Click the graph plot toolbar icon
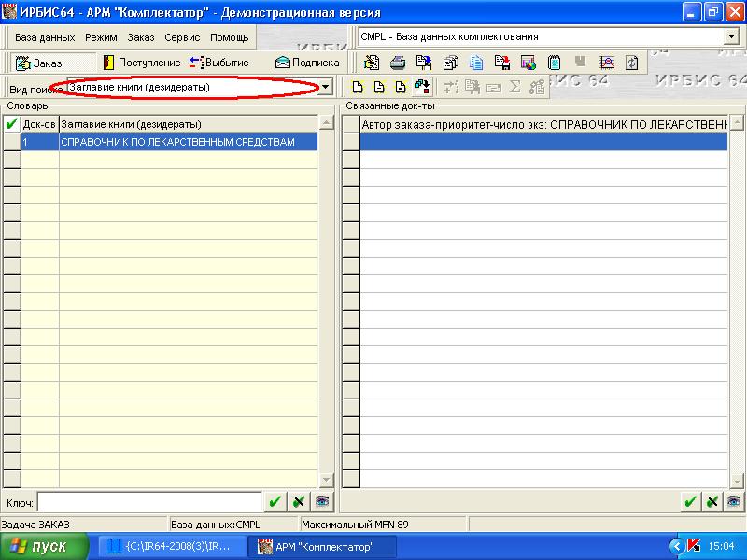747x560 pixels. pos(607,63)
